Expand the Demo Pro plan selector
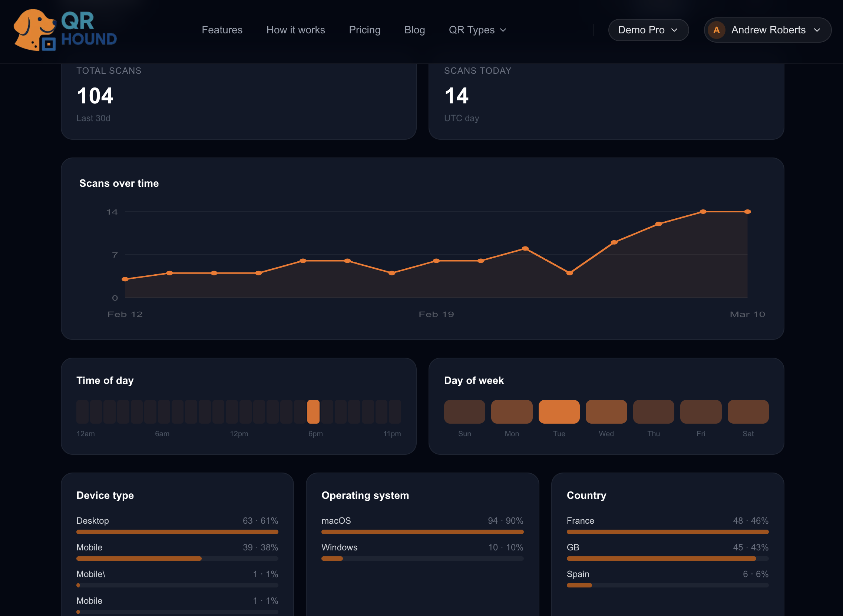843x616 pixels. [x=648, y=30]
